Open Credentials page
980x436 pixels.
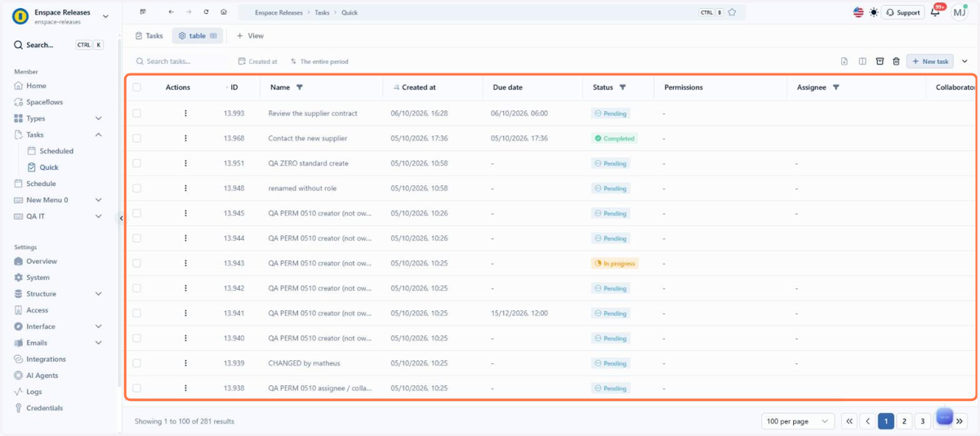[44, 408]
